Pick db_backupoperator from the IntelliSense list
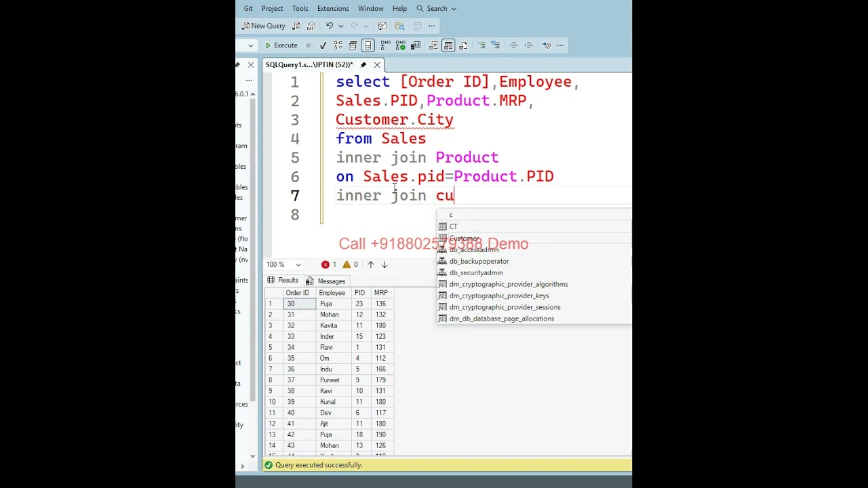868x488 pixels. (x=534, y=261)
